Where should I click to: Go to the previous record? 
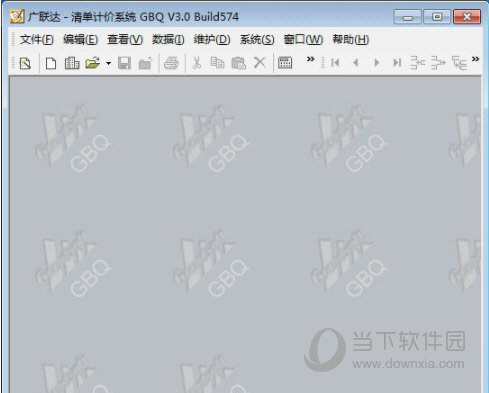[x=356, y=63]
